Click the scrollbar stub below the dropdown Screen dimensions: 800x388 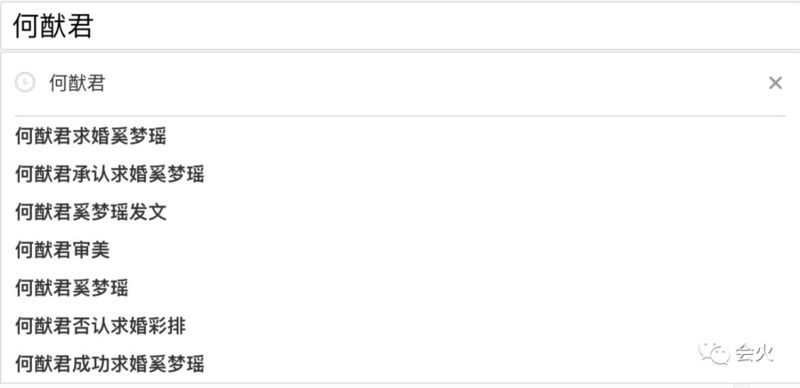[x=741, y=385]
